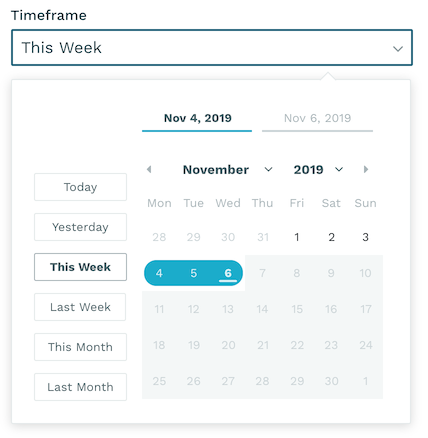Viewport: 428px width, 438px height.
Task: Choose the This Month preset
Action: pos(80,347)
